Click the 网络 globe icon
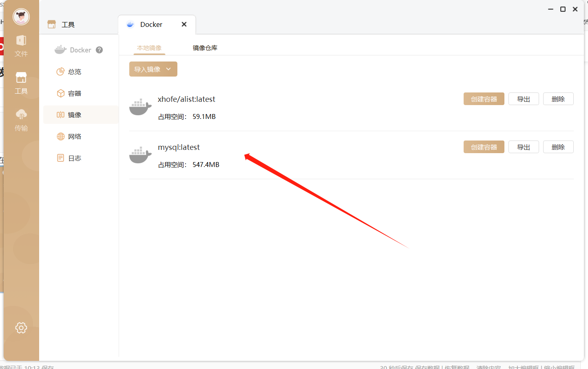588x369 pixels. [60, 136]
